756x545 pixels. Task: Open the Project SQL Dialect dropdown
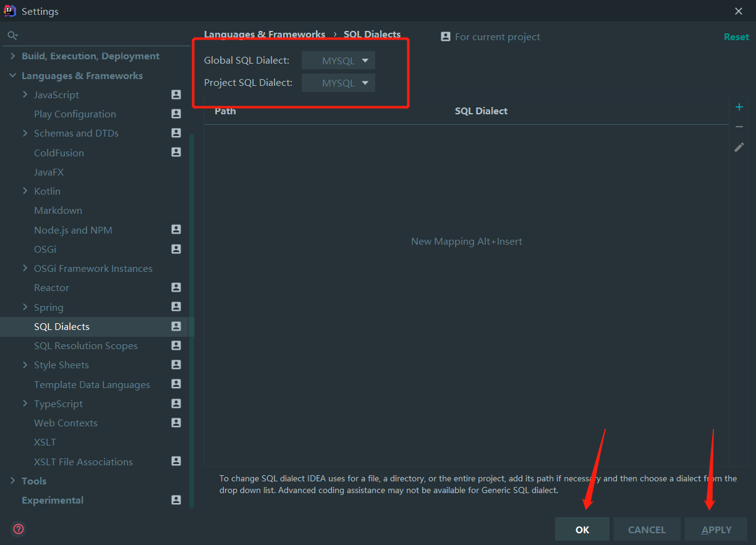(x=338, y=83)
